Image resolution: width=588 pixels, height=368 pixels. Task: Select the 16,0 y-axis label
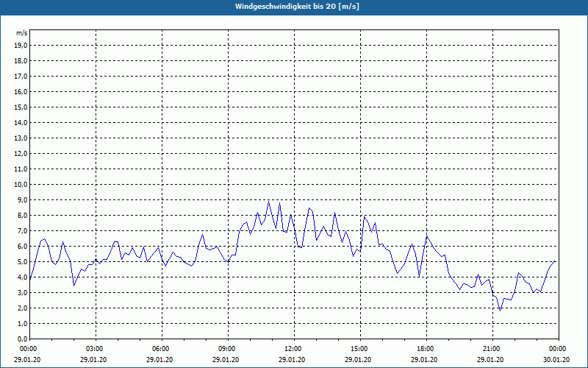click(21, 91)
